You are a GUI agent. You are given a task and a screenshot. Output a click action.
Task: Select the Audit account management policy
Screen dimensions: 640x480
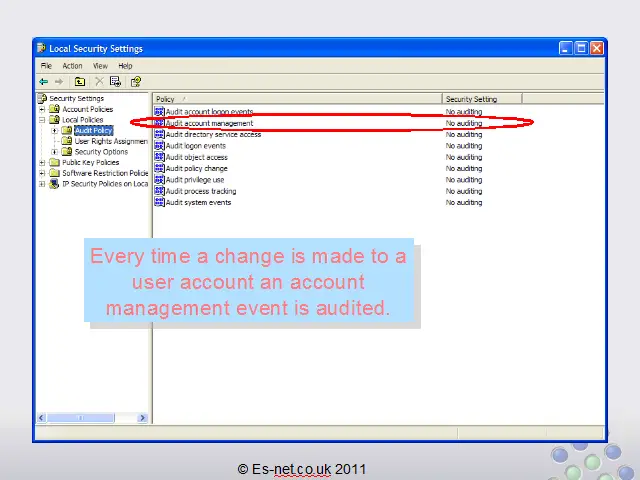tap(209, 124)
